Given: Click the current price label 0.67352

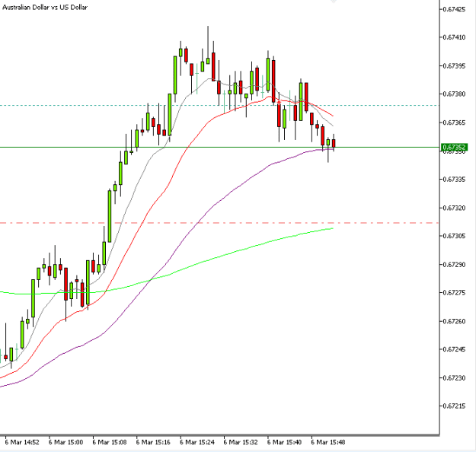Looking at the screenshot, I should coord(454,148).
